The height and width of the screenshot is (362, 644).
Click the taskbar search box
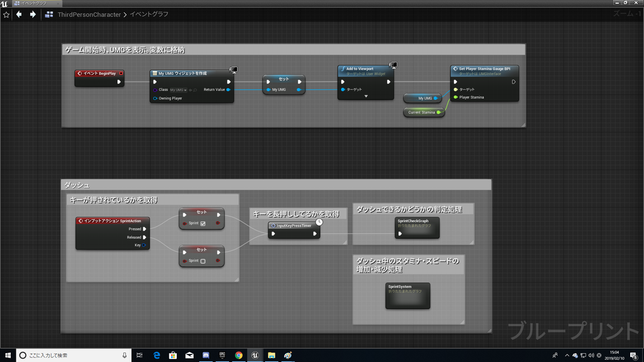tap(74, 356)
